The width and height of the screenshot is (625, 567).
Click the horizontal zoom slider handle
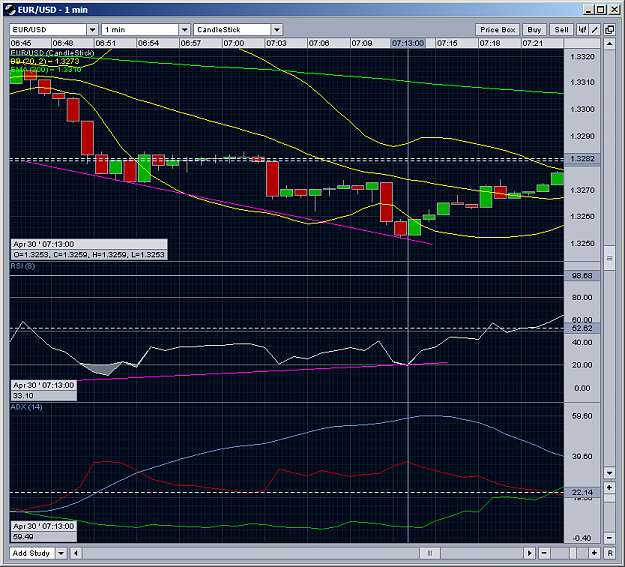pyautogui.click(x=573, y=553)
